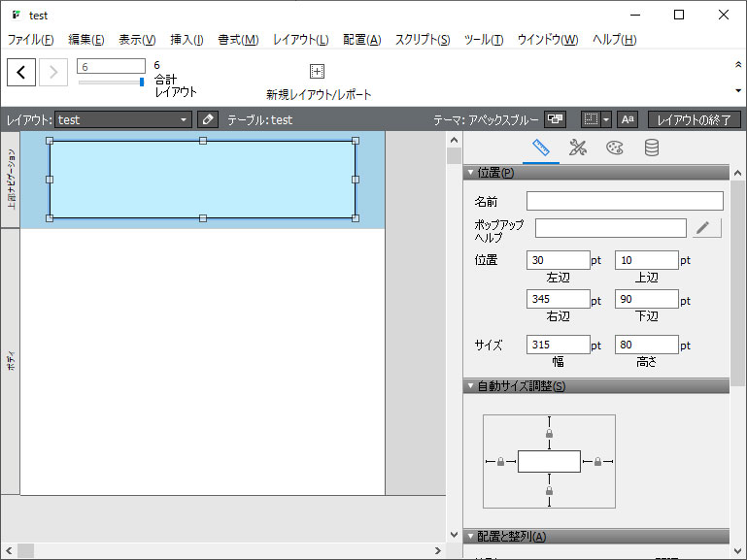Click the change theme icon
The width and height of the screenshot is (747, 560).
(555, 119)
